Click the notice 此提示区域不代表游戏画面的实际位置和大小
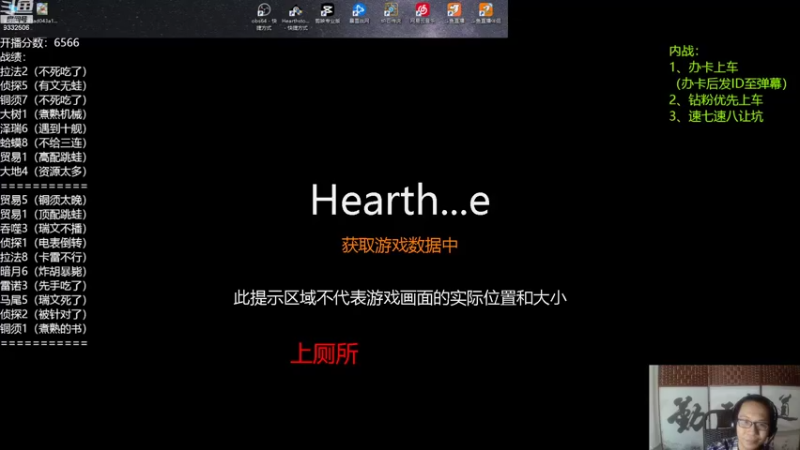 (400, 298)
